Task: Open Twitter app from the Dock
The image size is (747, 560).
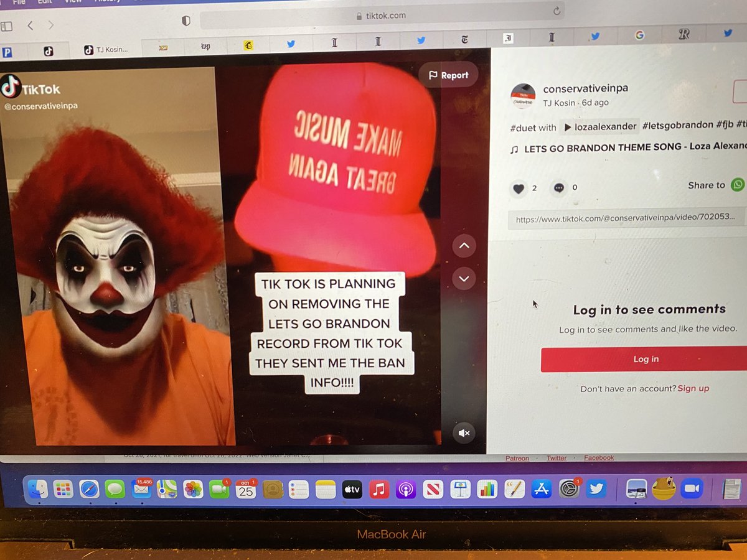Action: click(x=596, y=489)
